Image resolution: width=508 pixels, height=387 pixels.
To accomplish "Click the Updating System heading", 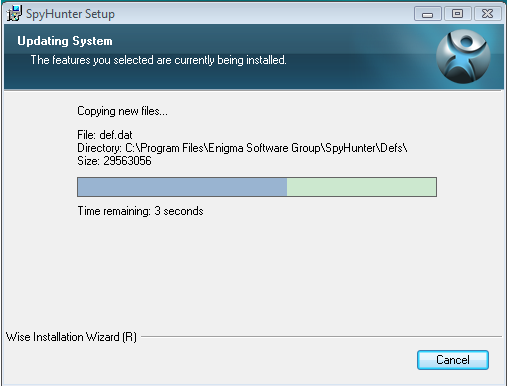I will 65,41.
